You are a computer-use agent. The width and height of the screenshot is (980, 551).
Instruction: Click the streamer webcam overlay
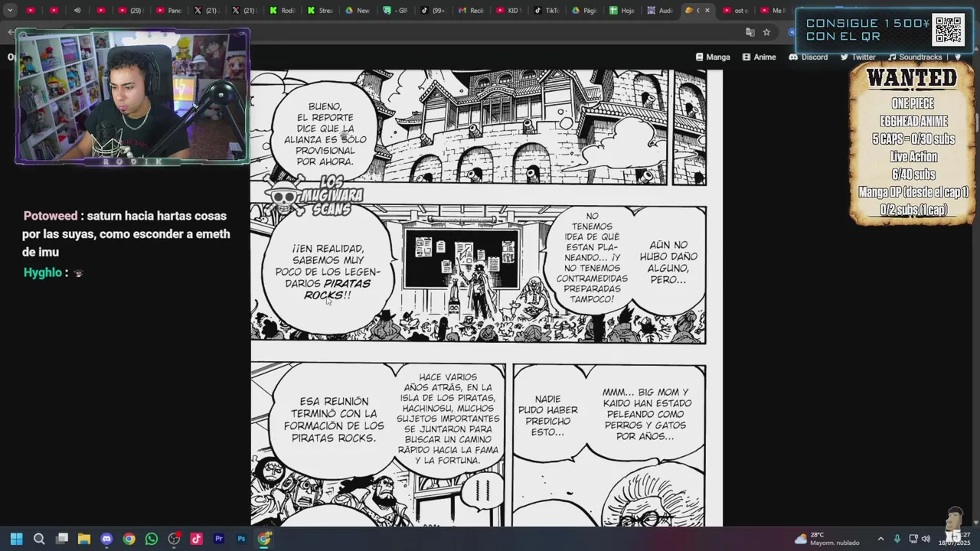[132, 96]
